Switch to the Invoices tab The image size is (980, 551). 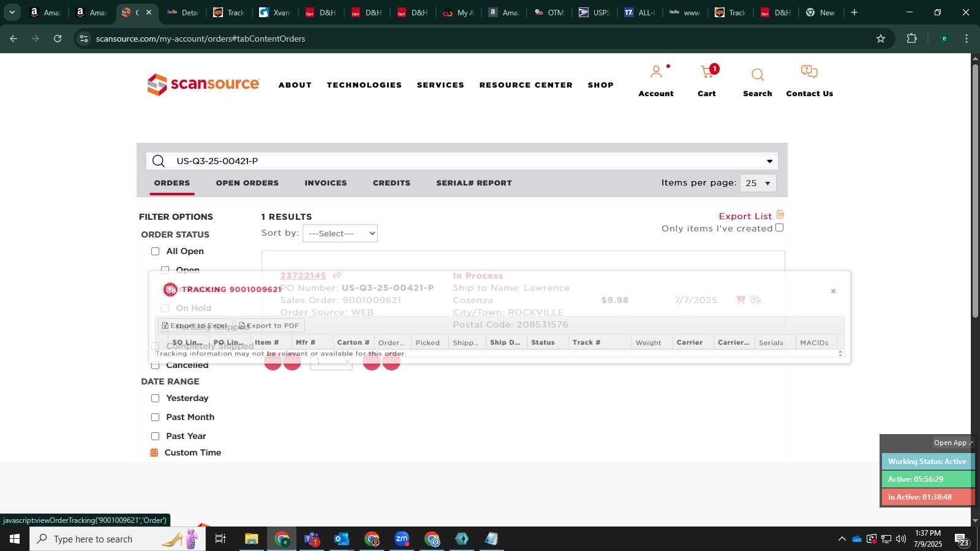[326, 183]
